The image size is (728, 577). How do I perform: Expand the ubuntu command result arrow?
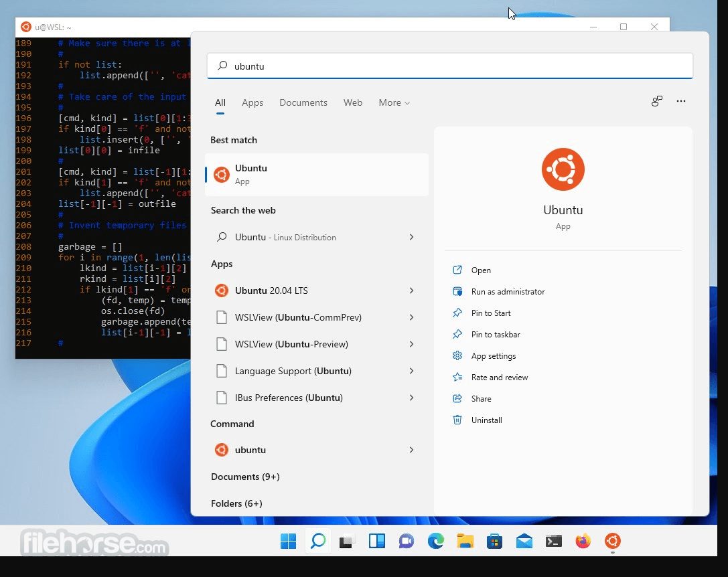point(411,450)
